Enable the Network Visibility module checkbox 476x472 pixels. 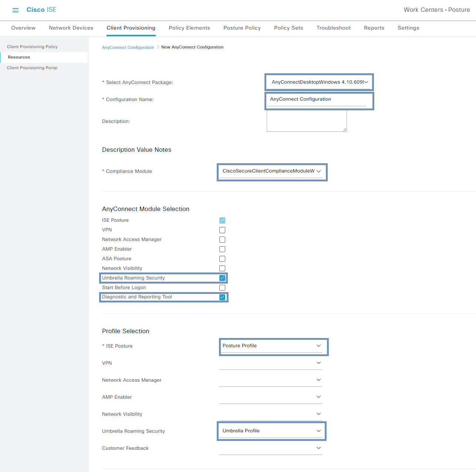(x=222, y=268)
